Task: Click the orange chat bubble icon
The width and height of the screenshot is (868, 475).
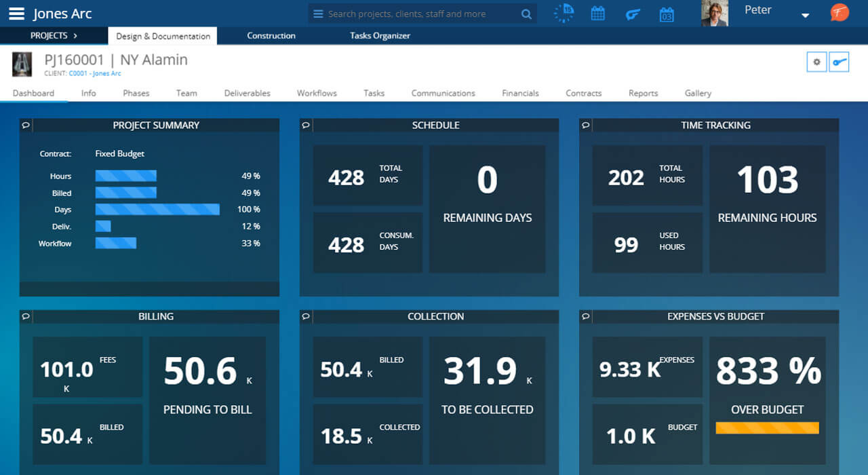Action: pos(840,13)
